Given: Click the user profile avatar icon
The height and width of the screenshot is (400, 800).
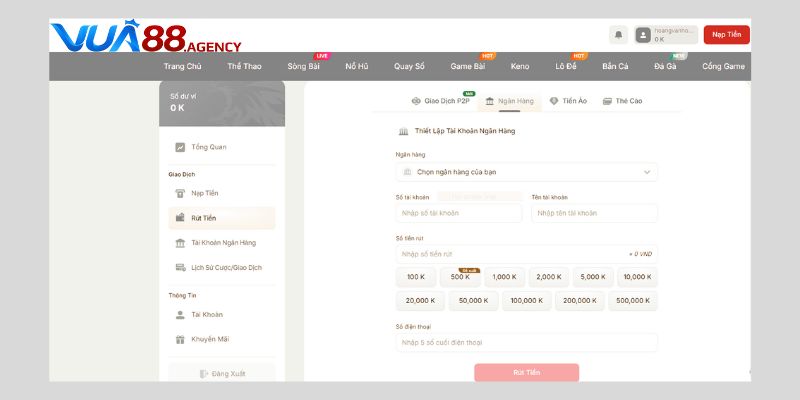Looking at the screenshot, I should pyautogui.click(x=644, y=35).
